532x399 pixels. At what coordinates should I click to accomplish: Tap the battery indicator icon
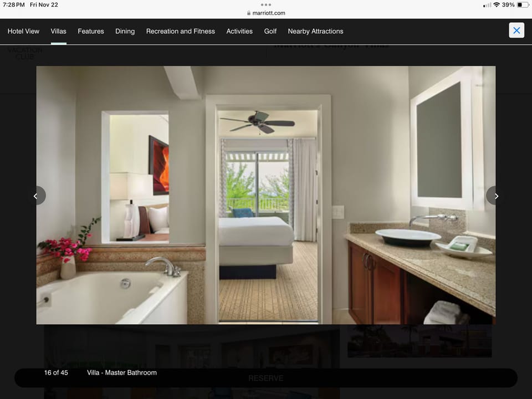(523, 5)
